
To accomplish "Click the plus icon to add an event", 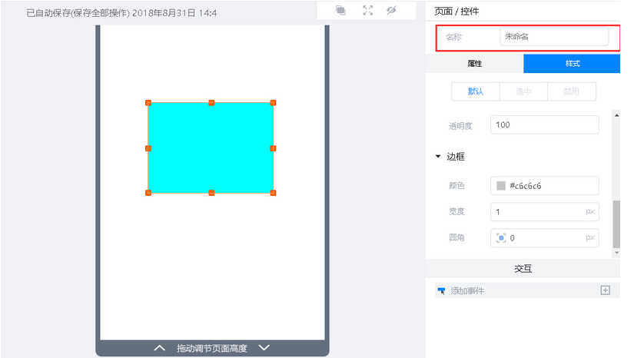I will point(606,290).
